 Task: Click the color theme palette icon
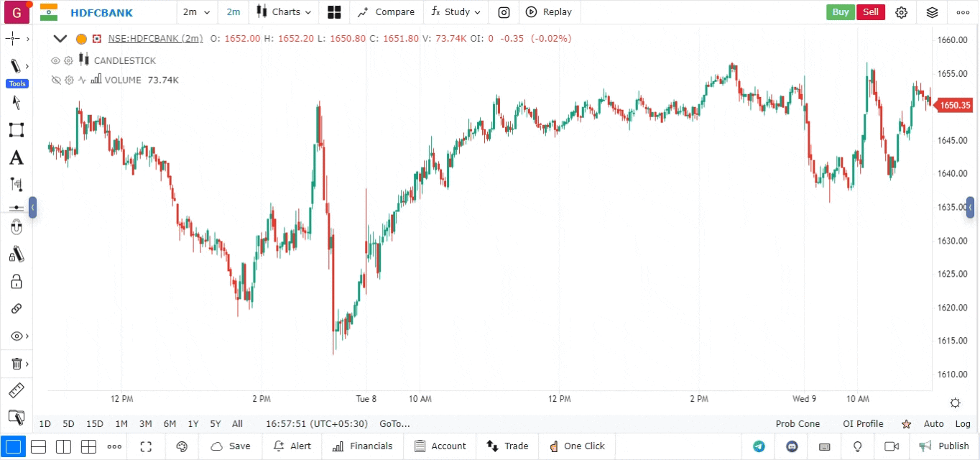click(182, 446)
